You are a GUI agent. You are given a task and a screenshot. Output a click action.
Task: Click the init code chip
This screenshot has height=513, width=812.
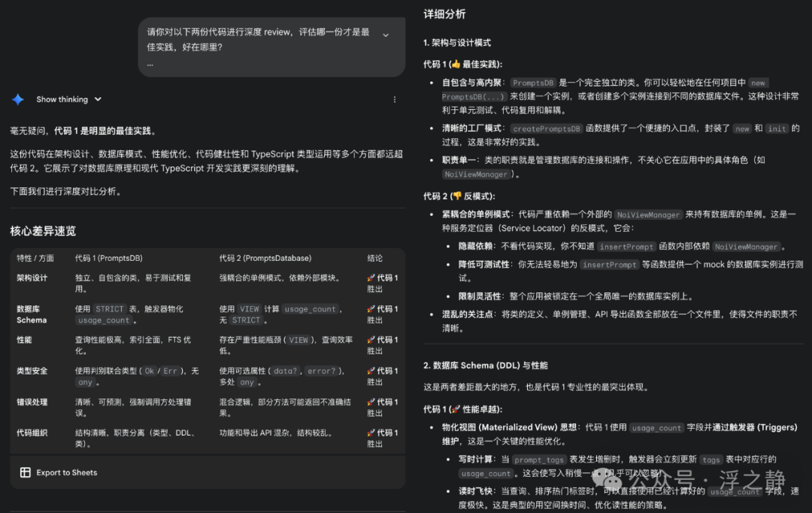point(777,129)
